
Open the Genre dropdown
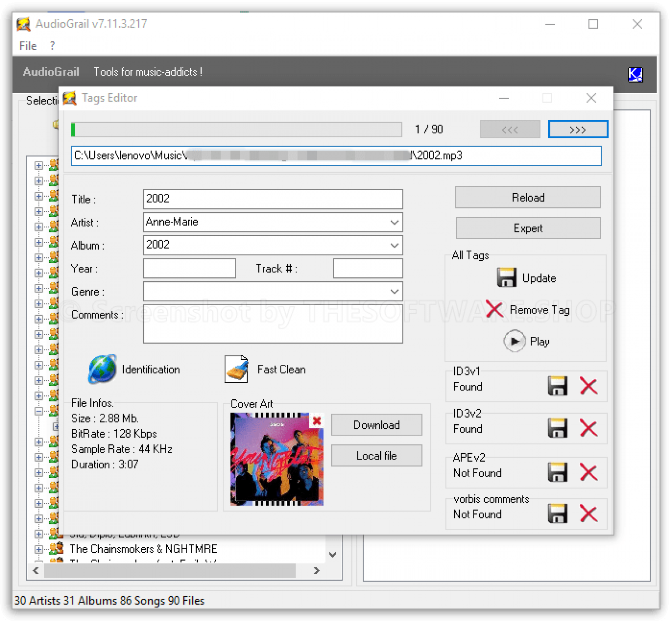point(394,291)
